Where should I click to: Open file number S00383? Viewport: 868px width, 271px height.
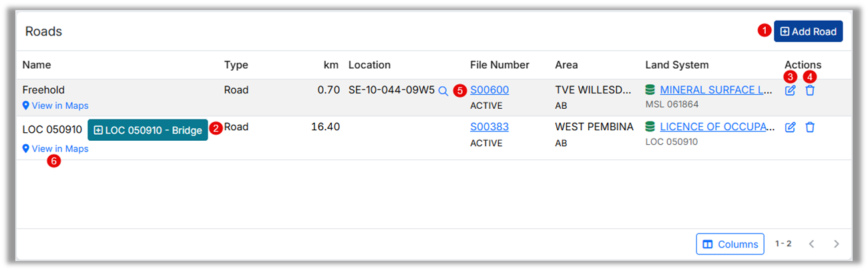(x=489, y=126)
